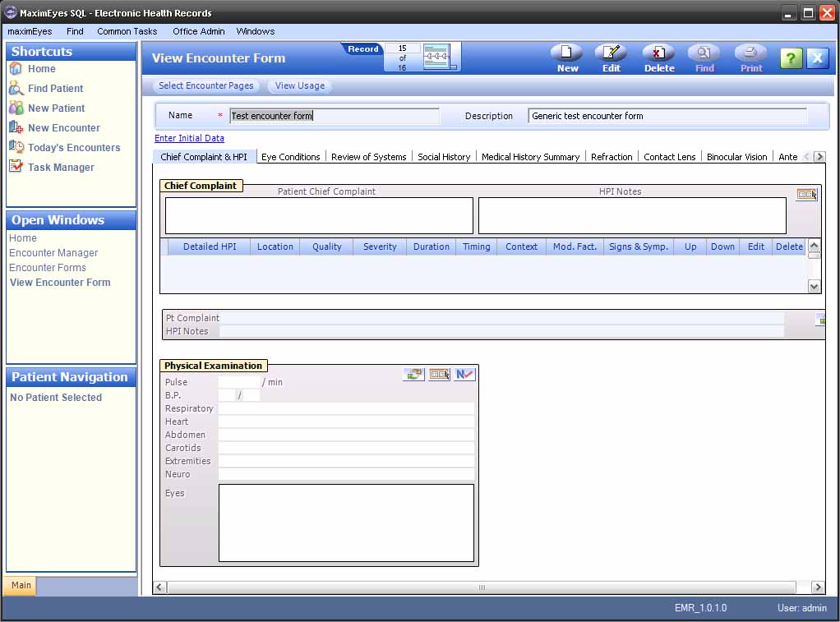The width and height of the screenshot is (840, 622).
Task: Click horizontal scrollbar left arrow
Action: pos(159,587)
